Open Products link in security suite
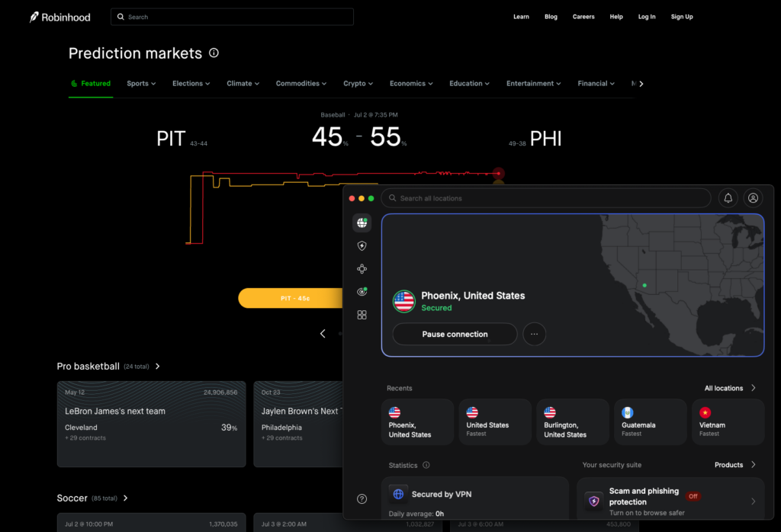The width and height of the screenshot is (781, 532). coord(734,465)
